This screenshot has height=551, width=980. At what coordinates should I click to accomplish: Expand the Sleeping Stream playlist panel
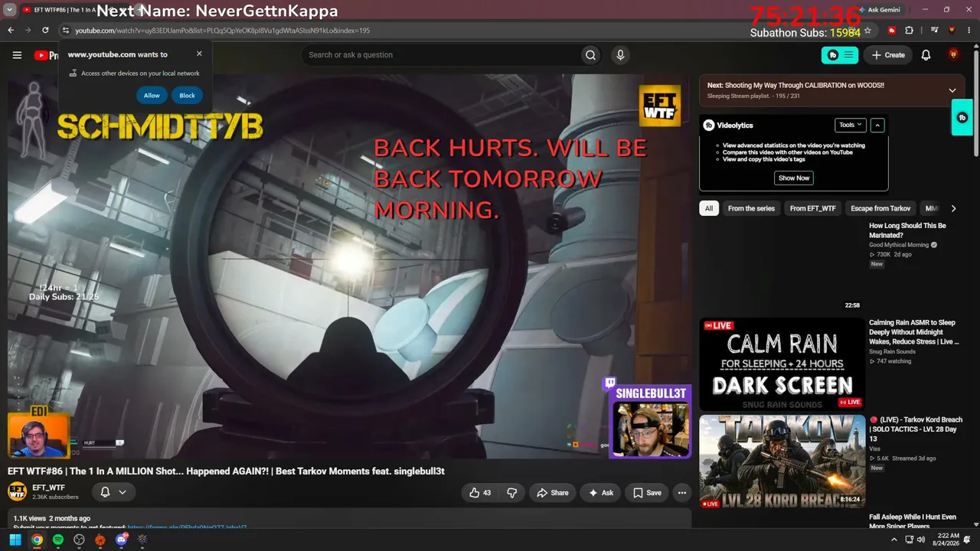pyautogui.click(x=952, y=90)
